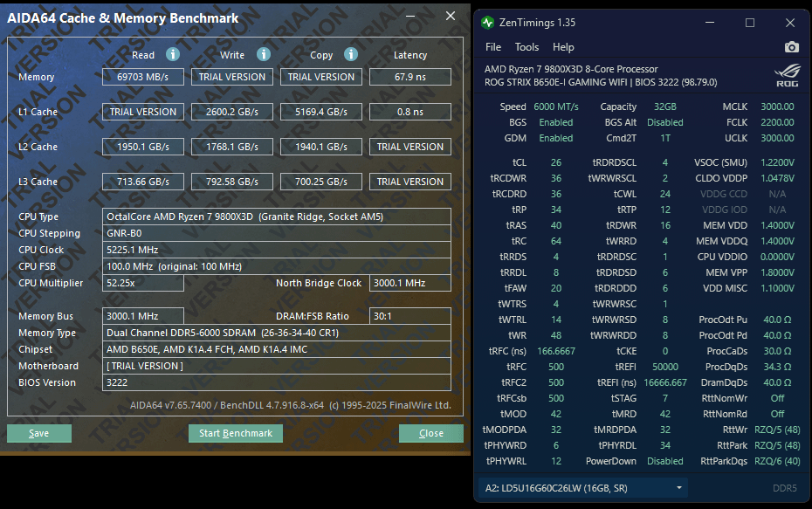Minimize the AIDA64 benchmark window

(410, 16)
